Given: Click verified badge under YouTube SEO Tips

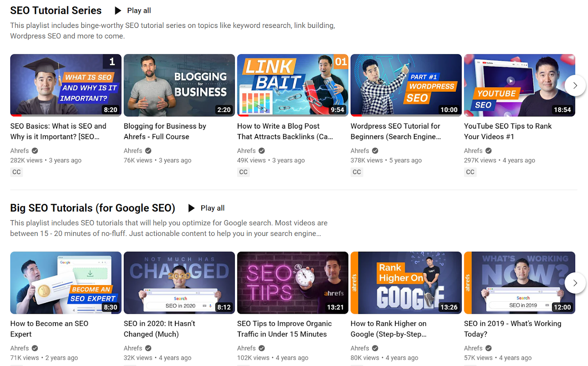Looking at the screenshot, I should pos(488,151).
